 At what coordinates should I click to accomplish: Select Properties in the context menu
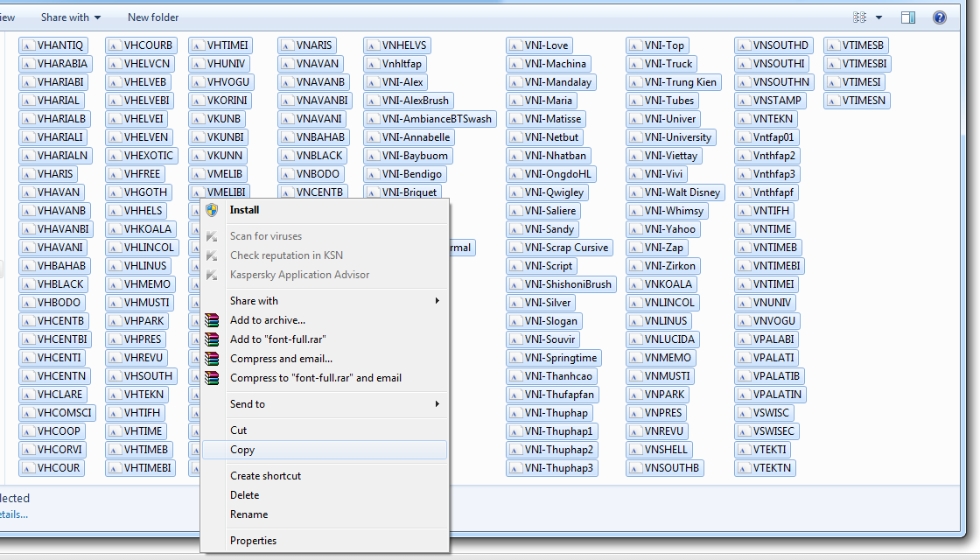[x=253, y=541]
